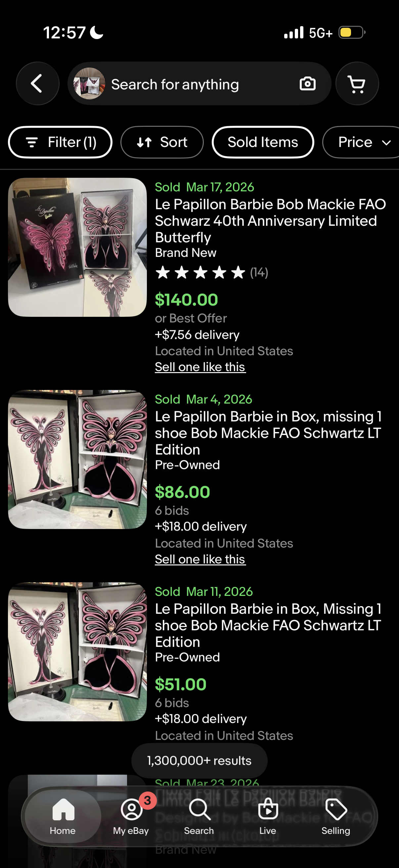Go to the Home tab

tap(63, 816)
